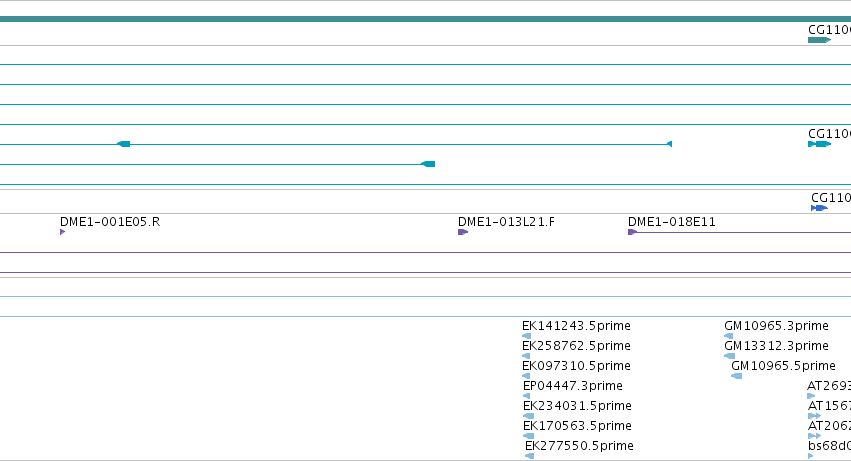Select the purple glyph under DME1-018E11

pos(632,232)
